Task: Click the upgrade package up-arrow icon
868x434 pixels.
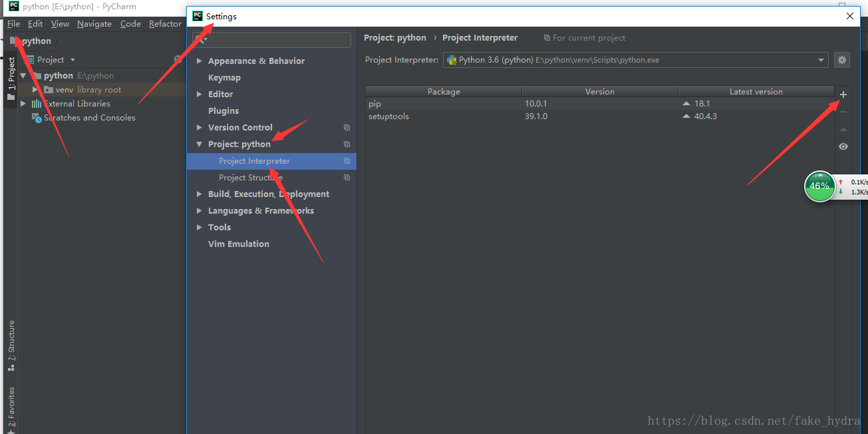Action: 843,129
